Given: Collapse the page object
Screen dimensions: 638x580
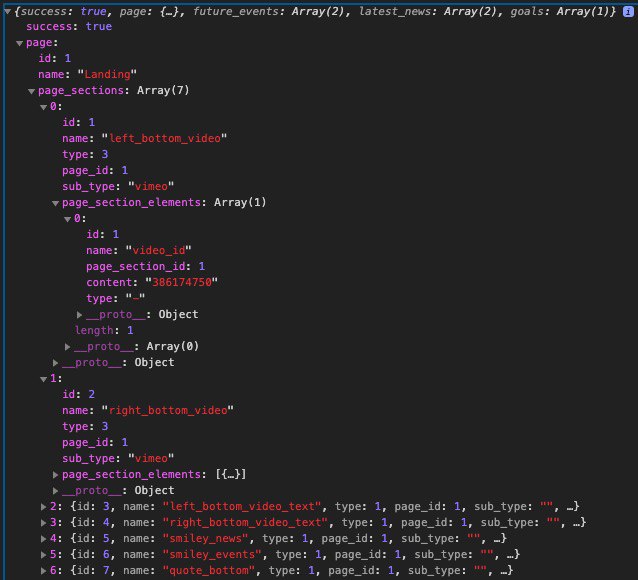Looking at the screenshot, I should point(19,43).
